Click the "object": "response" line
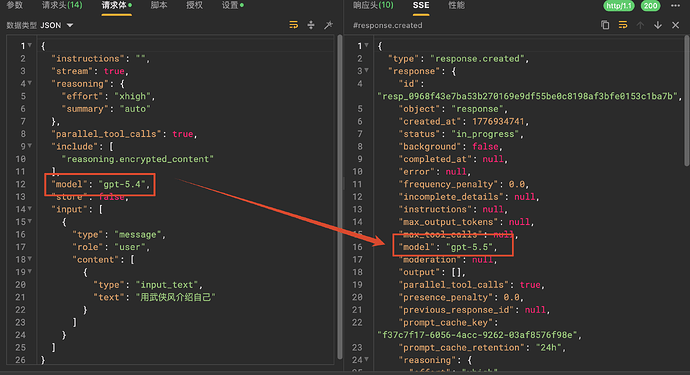Viewport: 690px width, 375px height. [x=453, y=109]
